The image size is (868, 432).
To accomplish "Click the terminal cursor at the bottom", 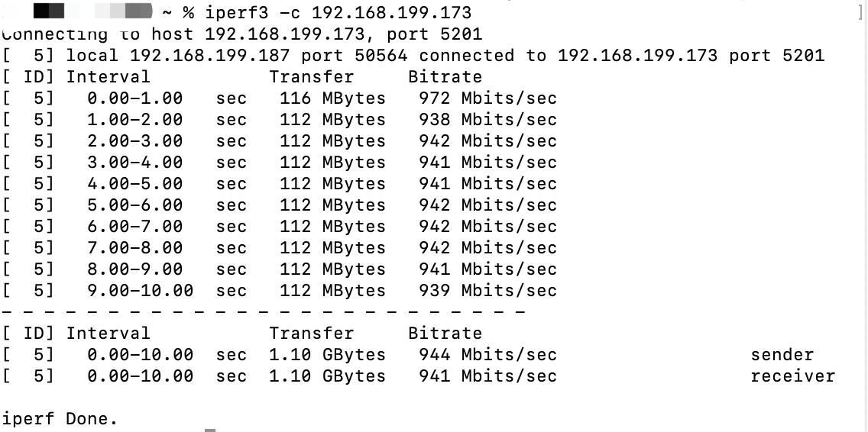I will point(210,430).
